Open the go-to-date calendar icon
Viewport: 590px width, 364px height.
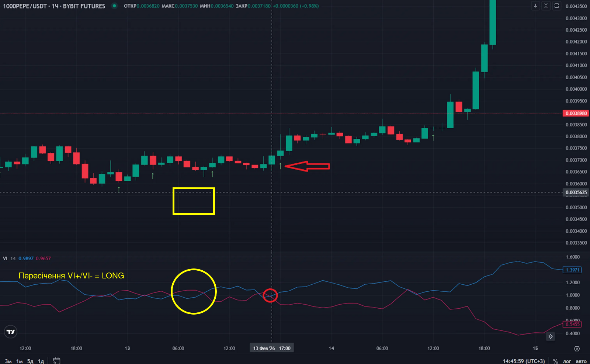click(56, 361)
